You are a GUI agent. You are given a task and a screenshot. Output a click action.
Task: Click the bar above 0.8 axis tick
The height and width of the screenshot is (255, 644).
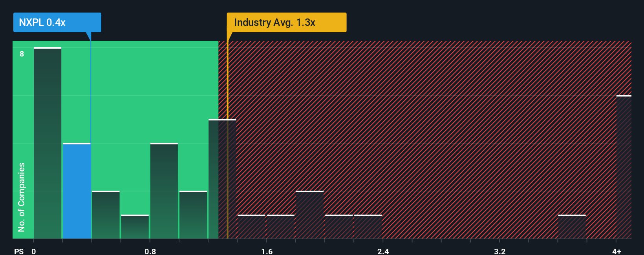[164, 191]
